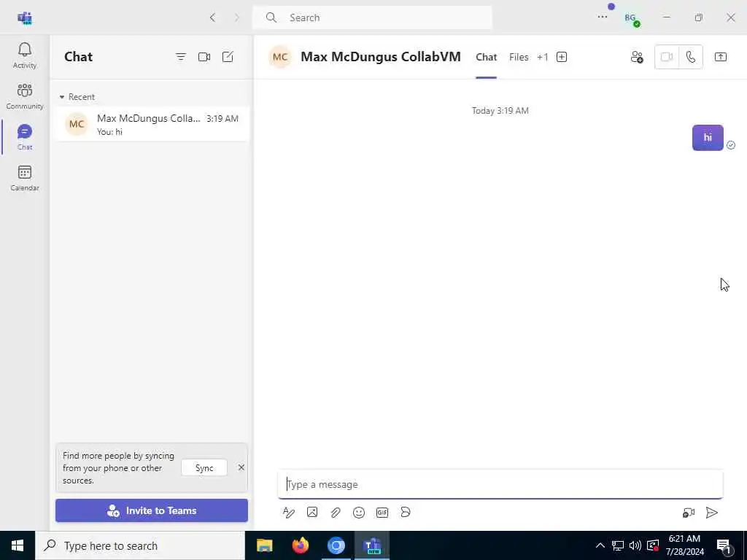Add people to this chat
The height and width of the screenshot is (560, 747).
pos(637,57)
